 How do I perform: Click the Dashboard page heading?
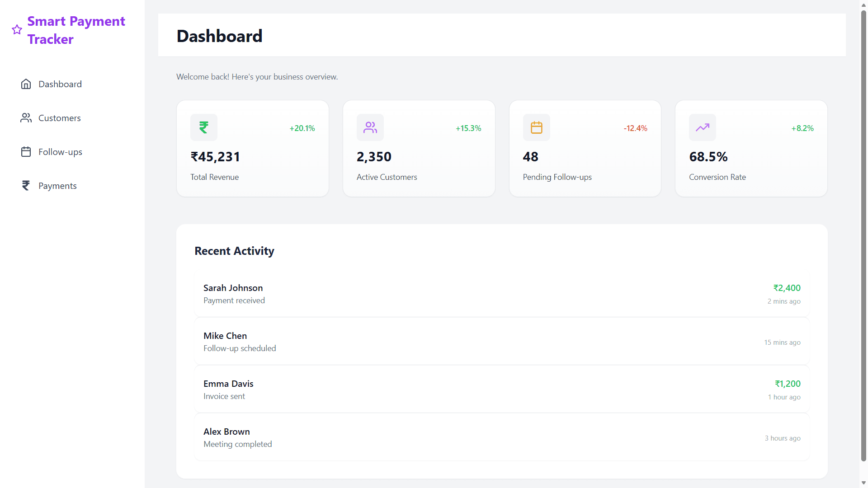click(219, 36)
